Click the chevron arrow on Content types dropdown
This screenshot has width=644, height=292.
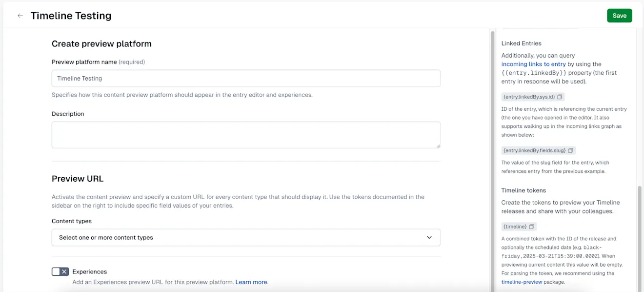[429, 237]
